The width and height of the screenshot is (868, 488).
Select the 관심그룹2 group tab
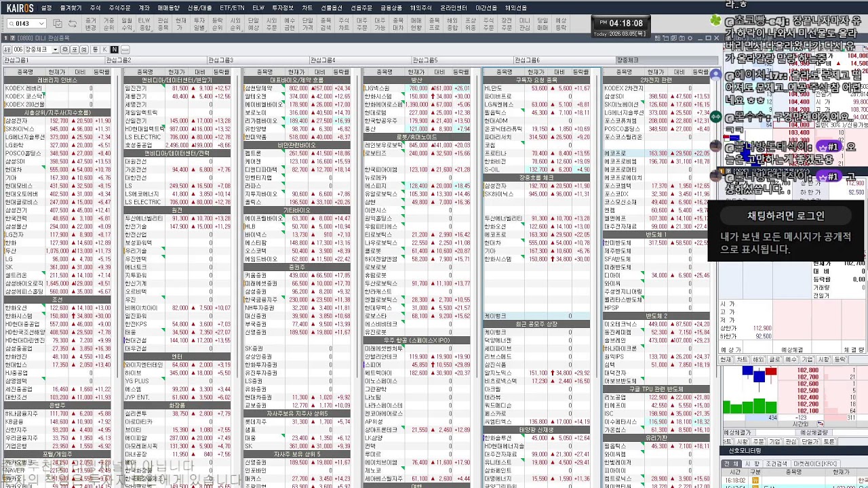156,60
